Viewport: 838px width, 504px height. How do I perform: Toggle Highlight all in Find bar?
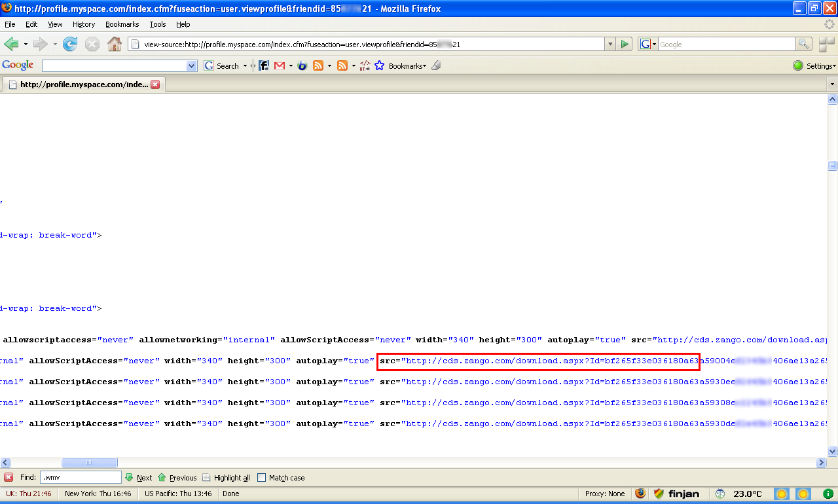pos(226,478)
